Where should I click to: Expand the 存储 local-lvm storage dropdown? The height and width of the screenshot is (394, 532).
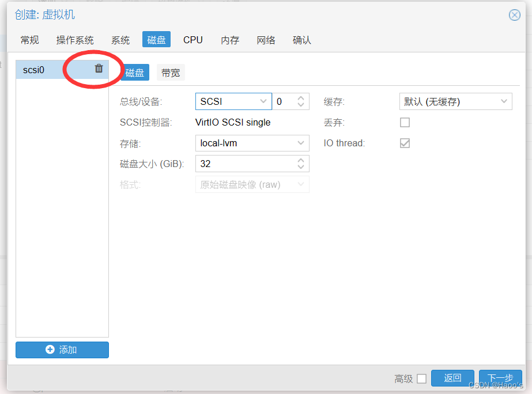pos(300,143)
